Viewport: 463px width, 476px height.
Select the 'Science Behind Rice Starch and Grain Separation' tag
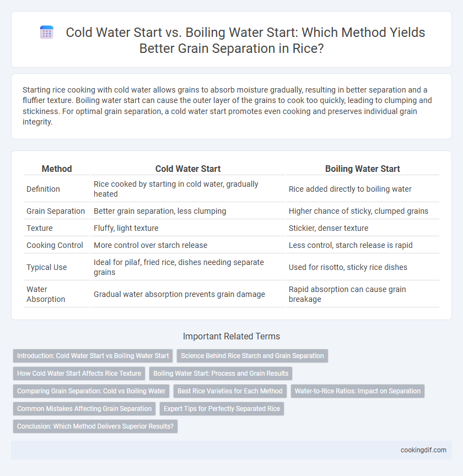click(252, 356)
